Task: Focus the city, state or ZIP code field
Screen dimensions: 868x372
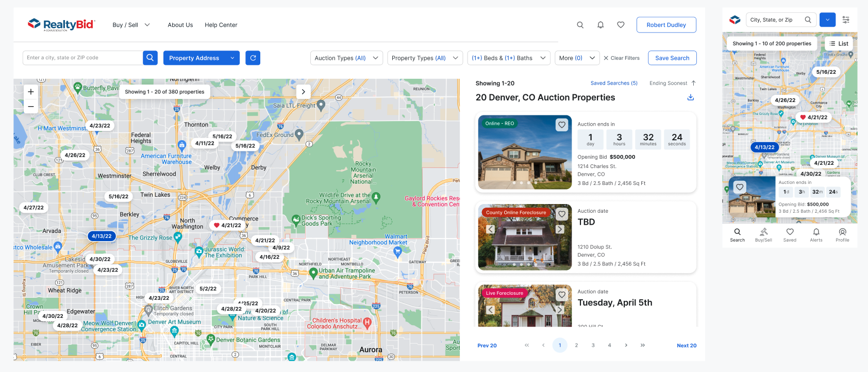Action: 82,58
